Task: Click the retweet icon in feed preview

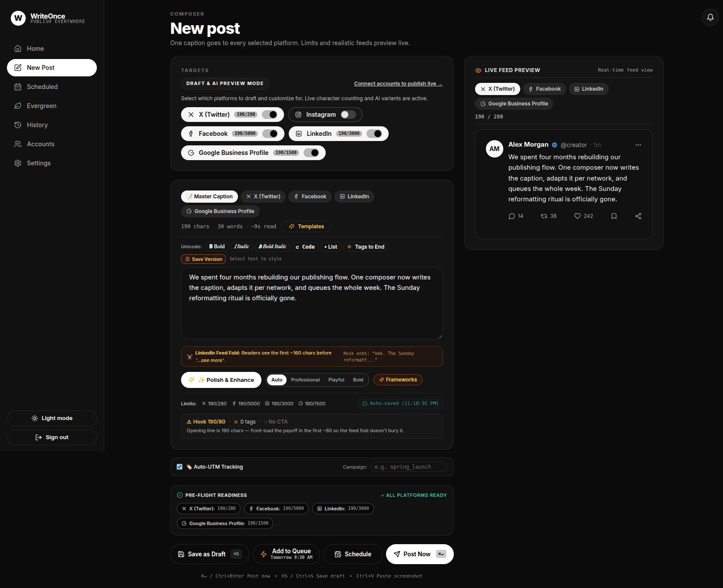Action: pos(544,216)
